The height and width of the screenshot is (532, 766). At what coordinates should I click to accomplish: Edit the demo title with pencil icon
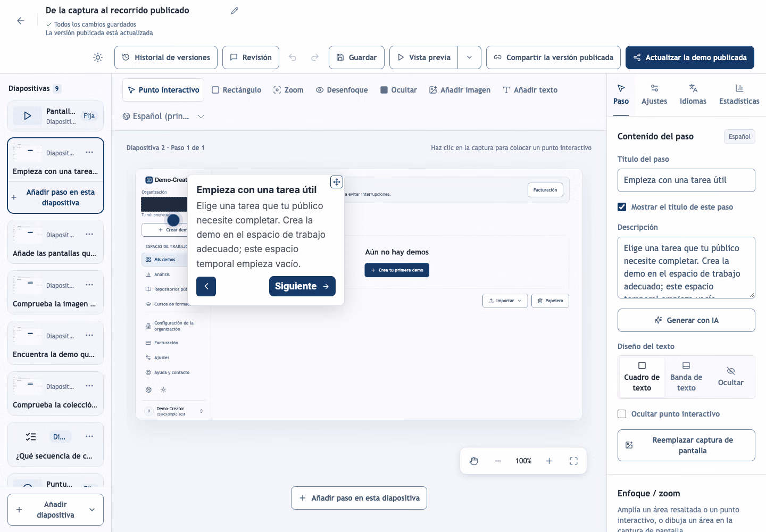pyautogui.click(x=235, y=11)
